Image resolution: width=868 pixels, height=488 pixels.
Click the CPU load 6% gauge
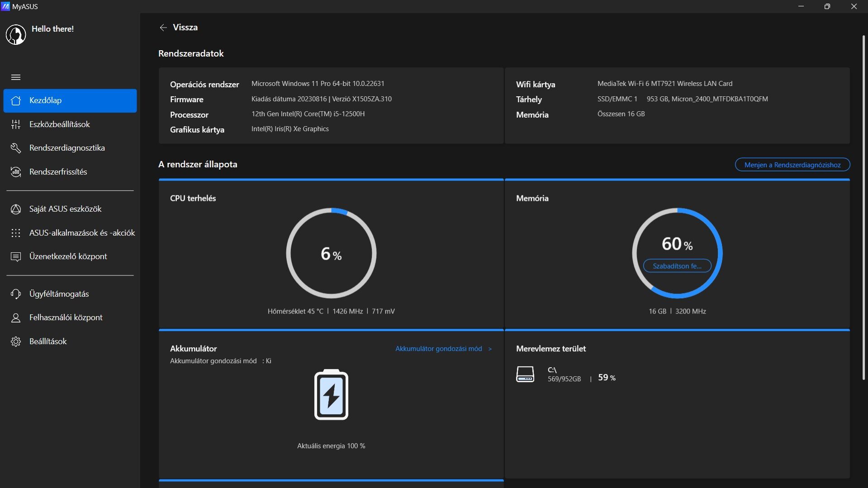coord(331,253)
